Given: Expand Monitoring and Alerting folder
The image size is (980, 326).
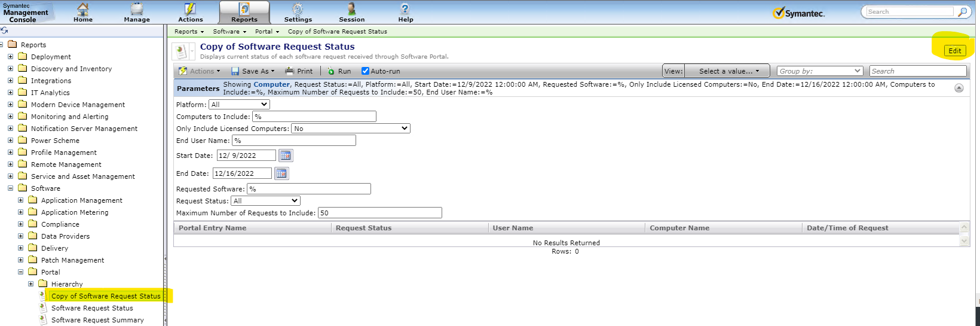Looking at the screenshot, I should [10, 117].
